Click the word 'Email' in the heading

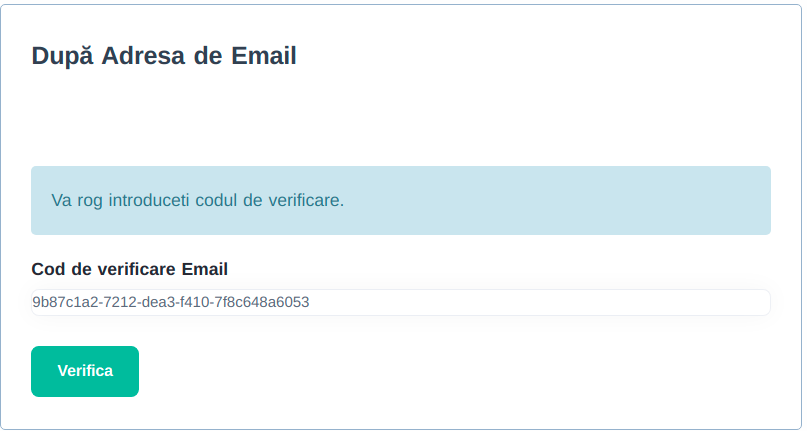coord(264,56)
